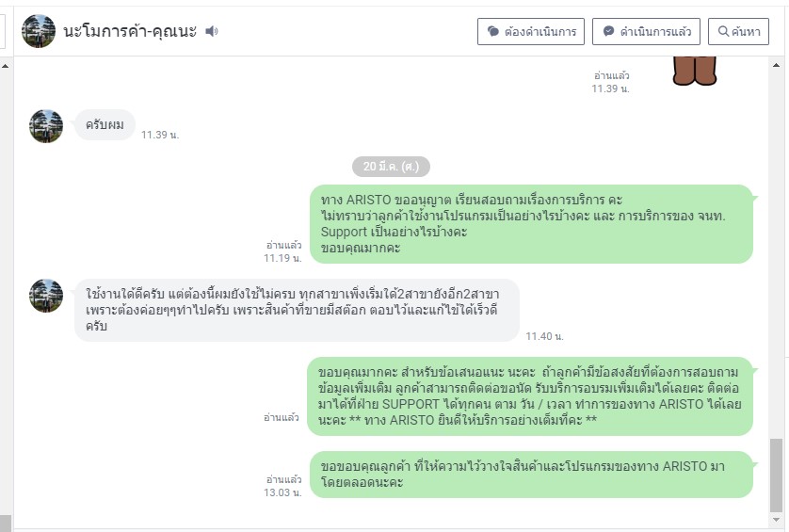The image size is (789, 532).
Task: Click the chat scrollbar down arrow
Action: [x=776, y=520]
